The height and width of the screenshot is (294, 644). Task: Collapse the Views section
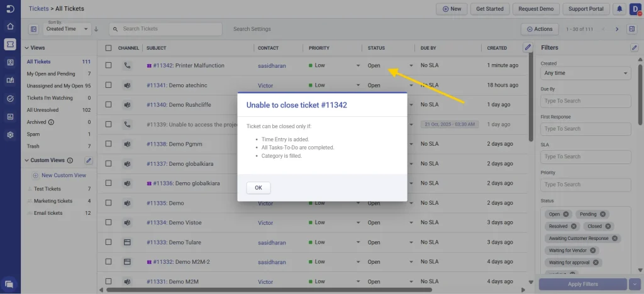[27, 48]
